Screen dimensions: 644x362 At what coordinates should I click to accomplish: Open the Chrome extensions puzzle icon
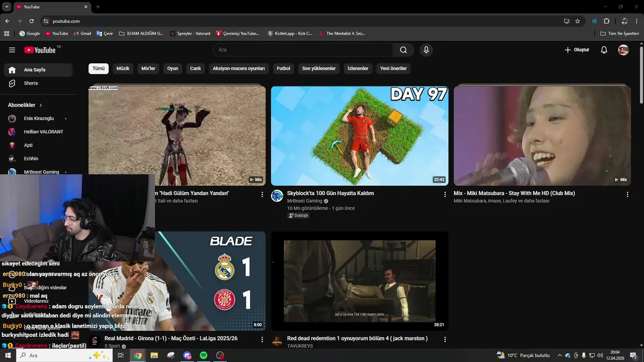pos(606,21)
